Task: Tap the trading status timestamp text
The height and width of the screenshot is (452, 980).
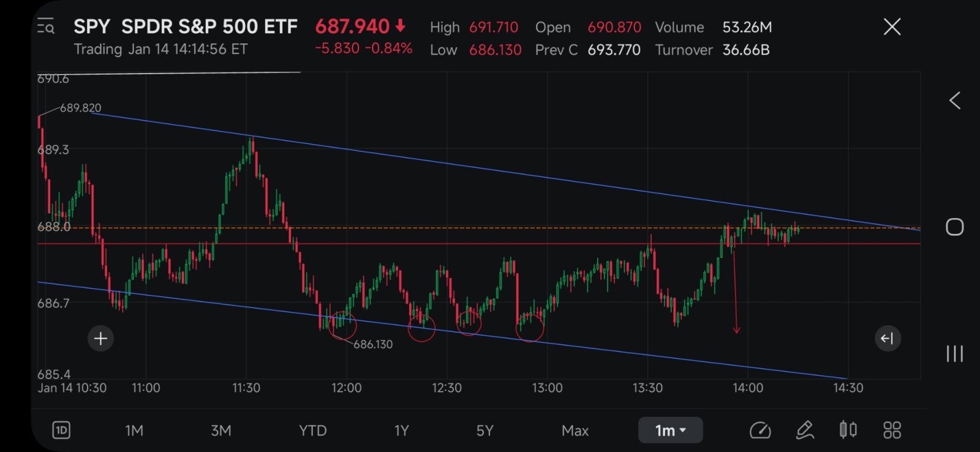Action: coord(161,49)
